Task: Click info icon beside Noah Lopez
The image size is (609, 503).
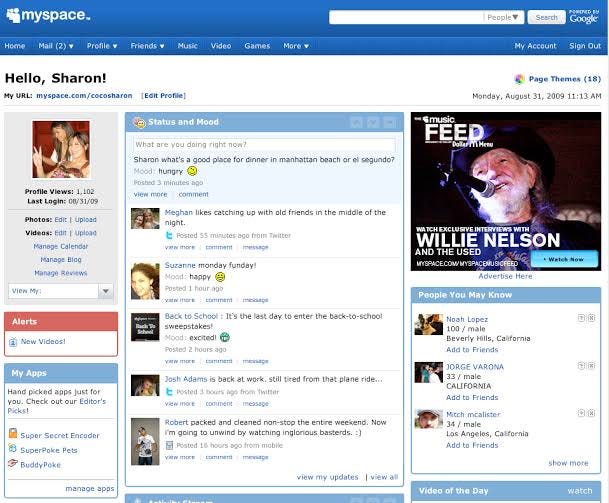Action: (581, 318)
